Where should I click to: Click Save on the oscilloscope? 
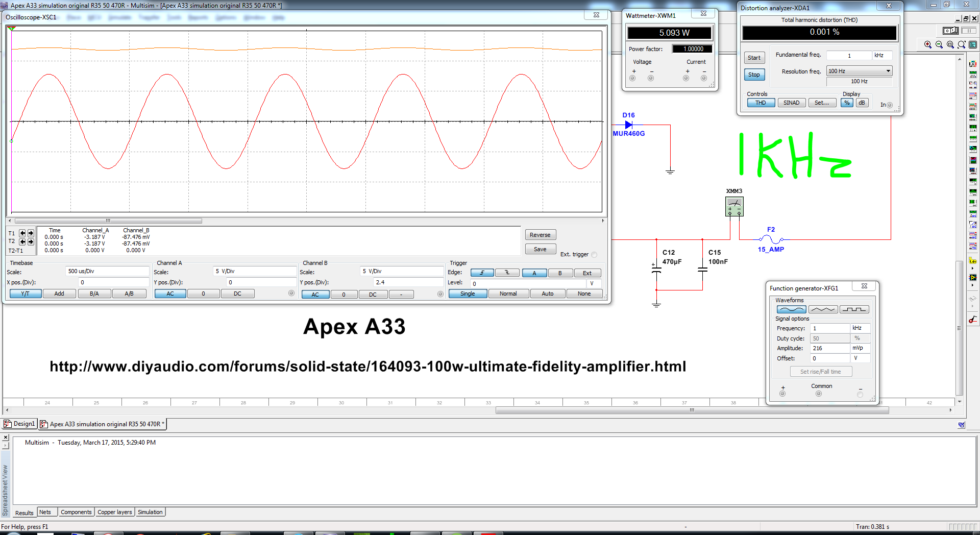click(x=540, y=249)
